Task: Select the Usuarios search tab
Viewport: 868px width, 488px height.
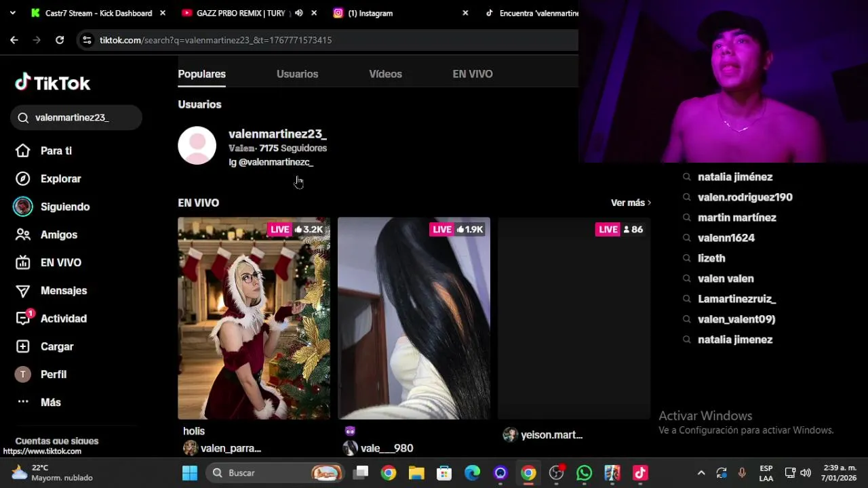Action: coord(297,74)
